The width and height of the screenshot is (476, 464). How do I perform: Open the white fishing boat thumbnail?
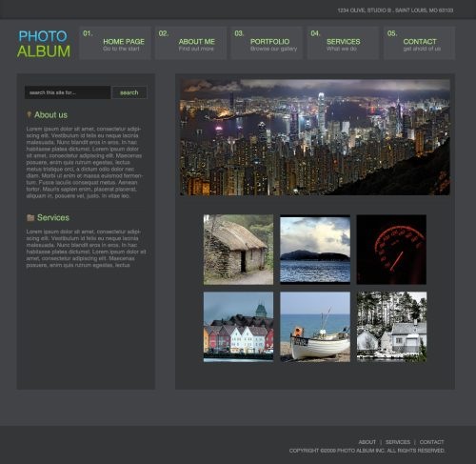click(x=315, y=327)
